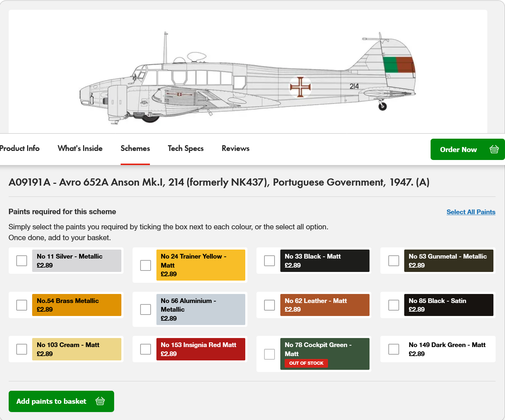Image resolution: width=505 pixels, height=420 pixels.
Task: Tick the No 85 Black - Satin checkbox
Action: pos(394,305)
